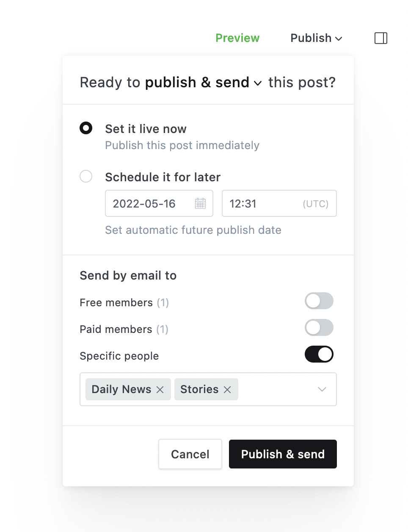Open the post Preview
408x532 pixels.
237,38
